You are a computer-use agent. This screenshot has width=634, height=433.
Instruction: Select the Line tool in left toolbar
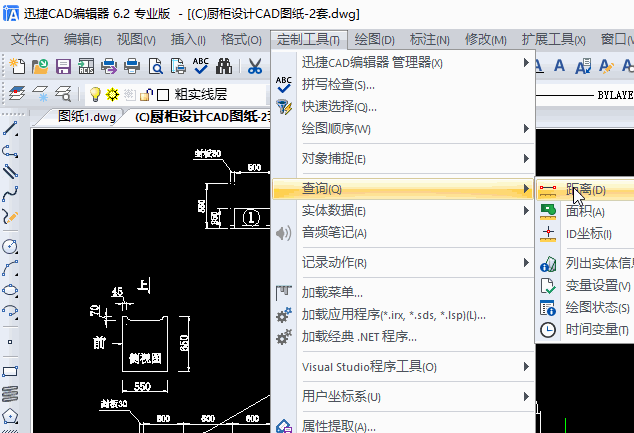coord(10,129)
